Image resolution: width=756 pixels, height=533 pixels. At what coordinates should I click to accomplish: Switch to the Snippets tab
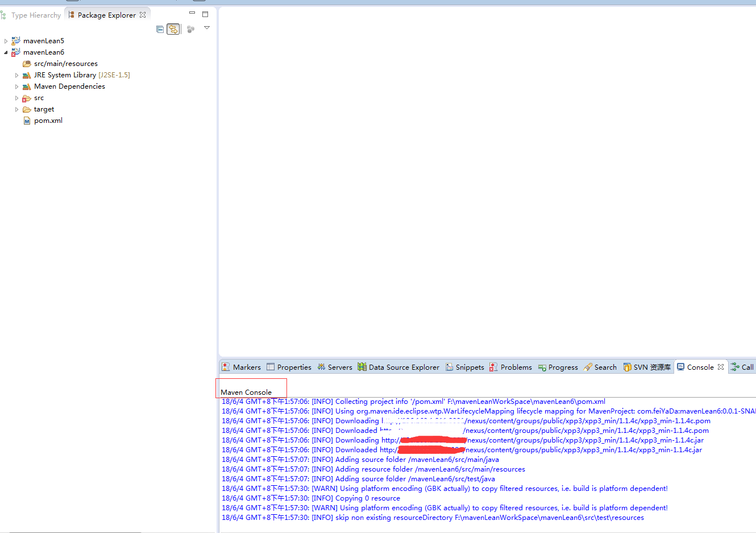[465, 367]
